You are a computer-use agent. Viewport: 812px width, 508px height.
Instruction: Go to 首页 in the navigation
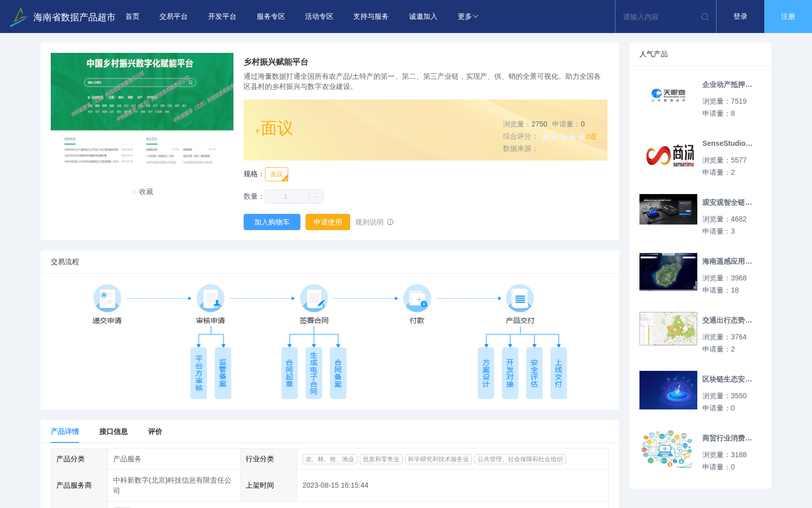pyautogui.click(x=132, y=17)
